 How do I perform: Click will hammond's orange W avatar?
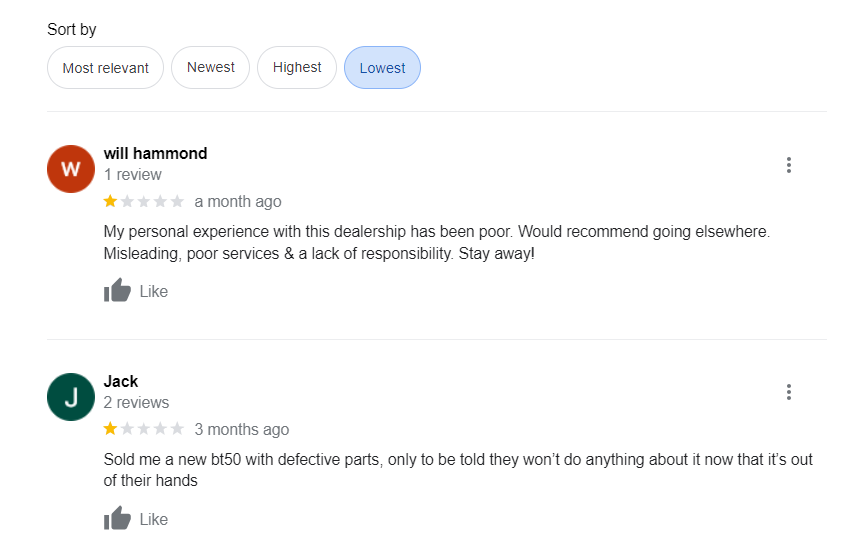[71, 169]
